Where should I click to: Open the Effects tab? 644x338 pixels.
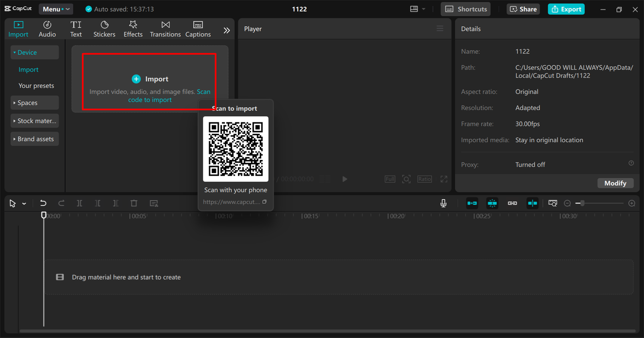point(133,29)
